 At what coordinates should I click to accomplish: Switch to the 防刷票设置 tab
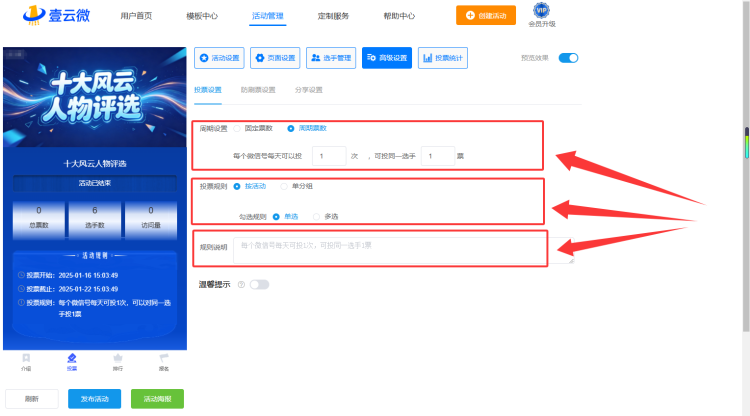point(258,90)
